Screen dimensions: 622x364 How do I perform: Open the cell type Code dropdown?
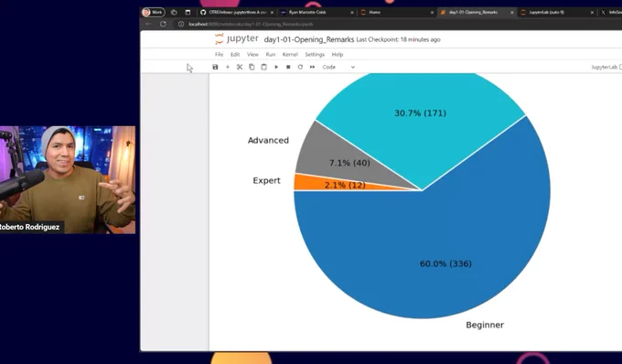pyautogui.click(x=338, y=67)
